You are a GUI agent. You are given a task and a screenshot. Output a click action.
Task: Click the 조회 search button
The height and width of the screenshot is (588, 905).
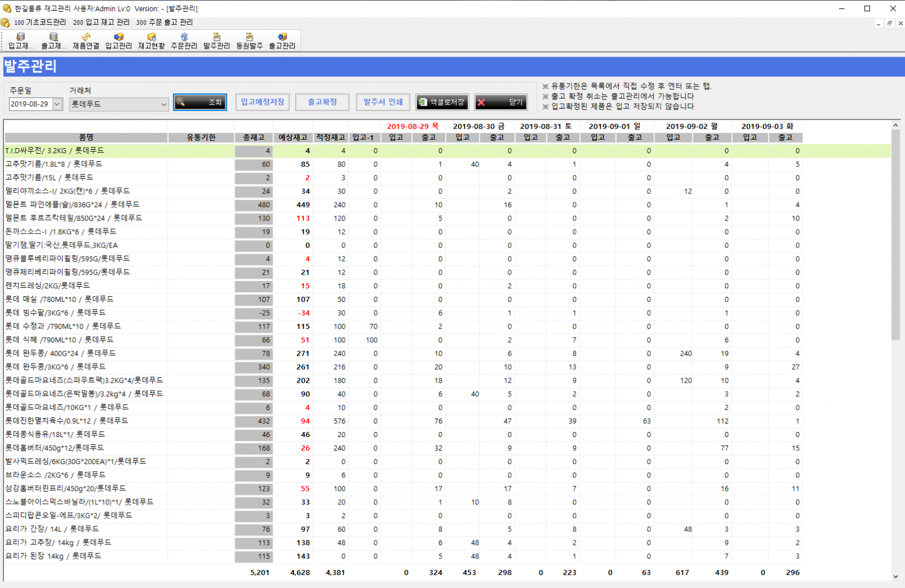200,102
